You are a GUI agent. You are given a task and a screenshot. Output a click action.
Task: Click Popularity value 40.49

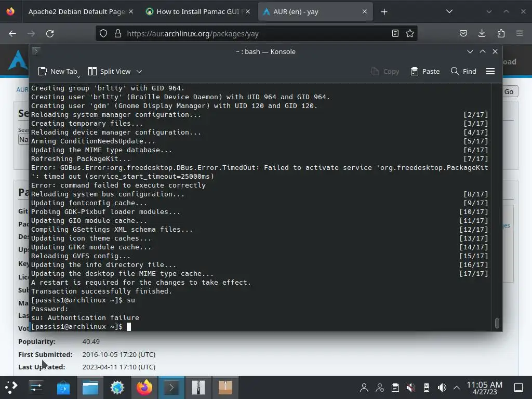click(91, 342)
